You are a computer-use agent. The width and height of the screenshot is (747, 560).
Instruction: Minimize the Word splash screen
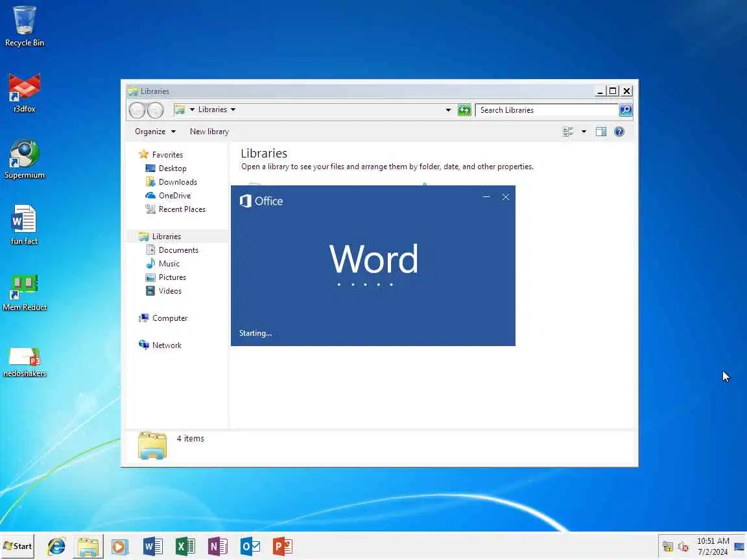pyautogui.click(x=486, y=196)
